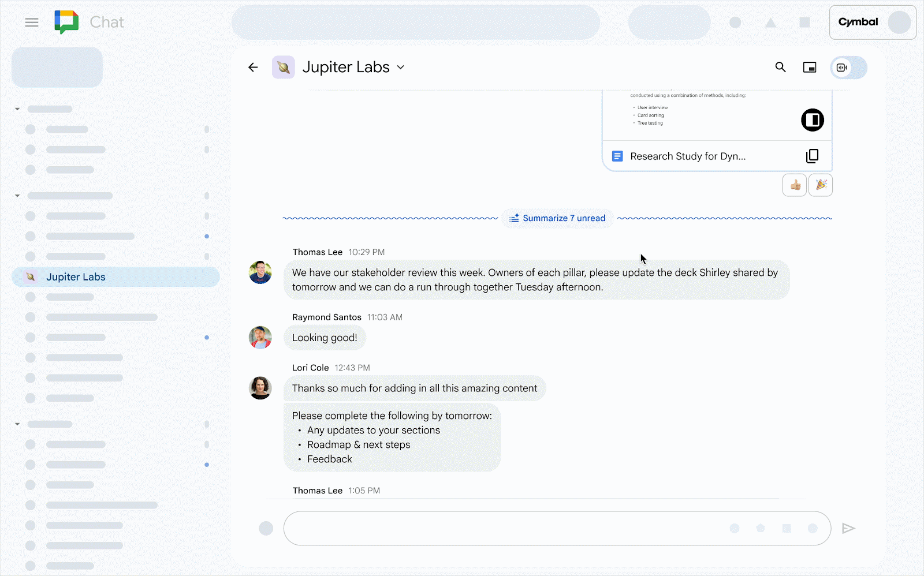The width and height of the screenshot is (924, 576).
Task: Click Summarize 7 unread button
Action: tap(557, 218)
